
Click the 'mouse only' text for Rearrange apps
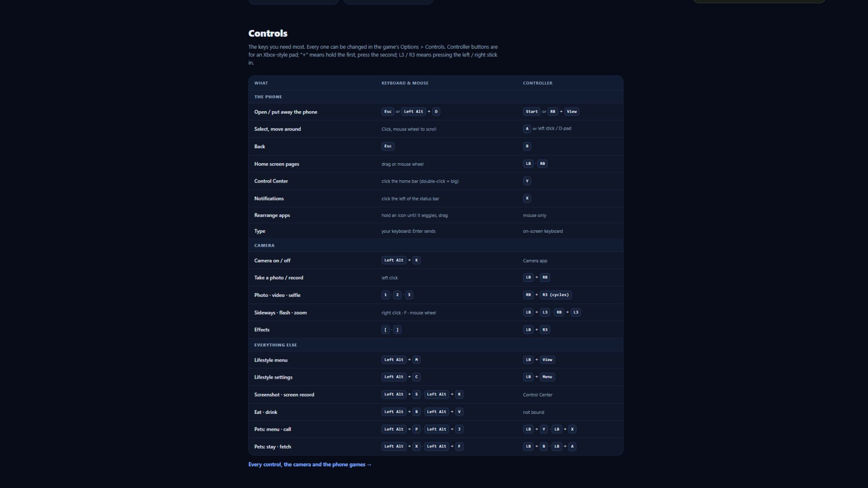click(x=534, y=216)
